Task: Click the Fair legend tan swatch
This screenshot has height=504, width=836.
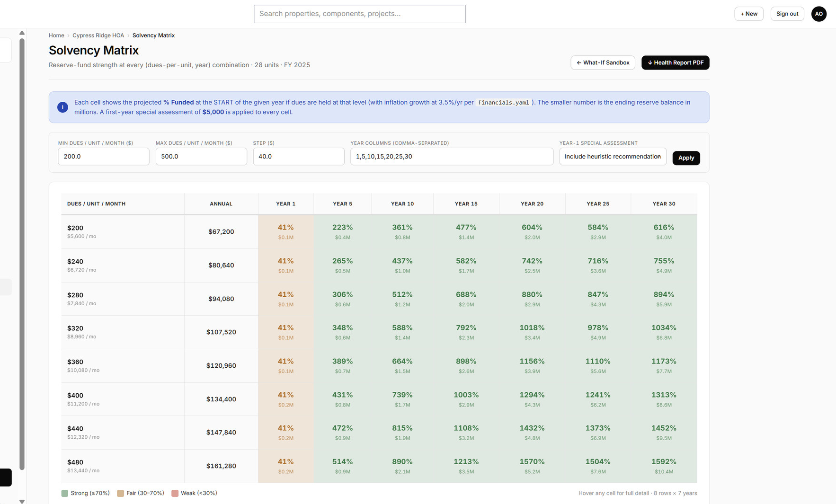Action: pyautogui.click(x=121, y=493)
